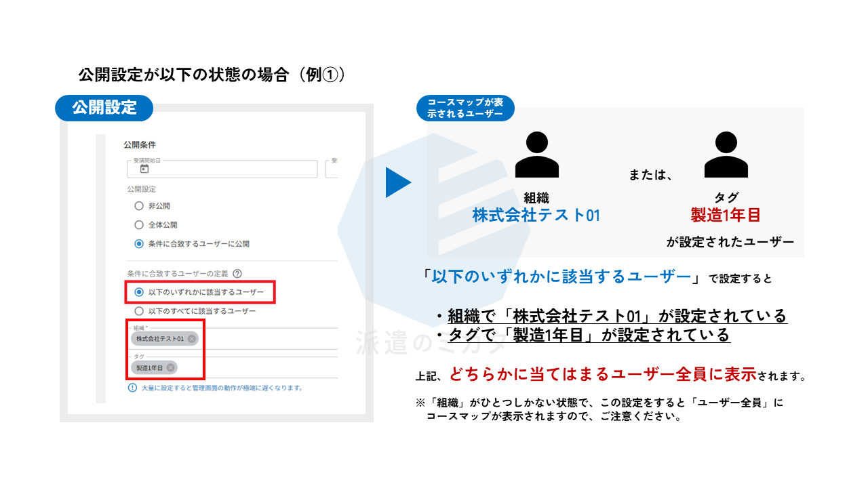Click the 受講開始日 date input field

tap(222, 169)
